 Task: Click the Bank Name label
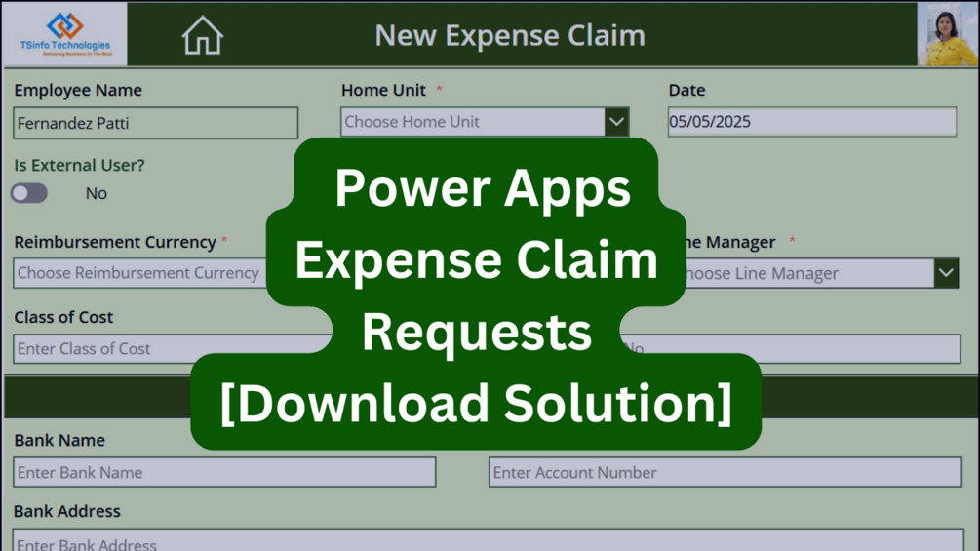pos(59,440)
